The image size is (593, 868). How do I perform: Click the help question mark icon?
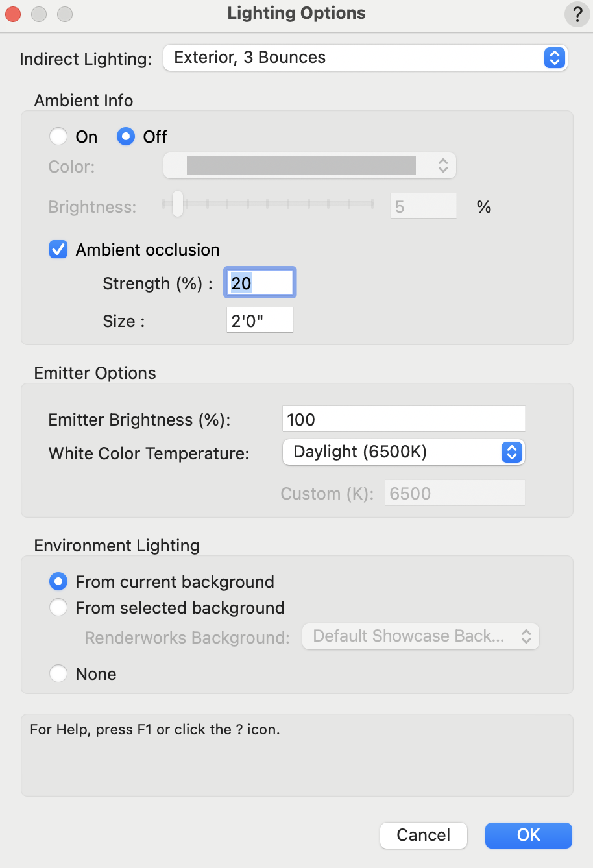(x=577, y=14)
